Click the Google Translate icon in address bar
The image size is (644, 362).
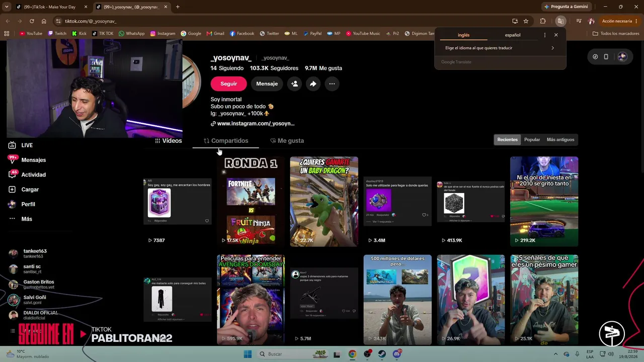[x=560, y=21]
